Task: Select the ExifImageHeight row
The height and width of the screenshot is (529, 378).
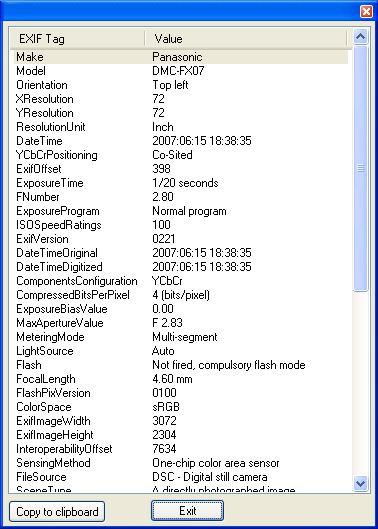Action: pos(181,435)
